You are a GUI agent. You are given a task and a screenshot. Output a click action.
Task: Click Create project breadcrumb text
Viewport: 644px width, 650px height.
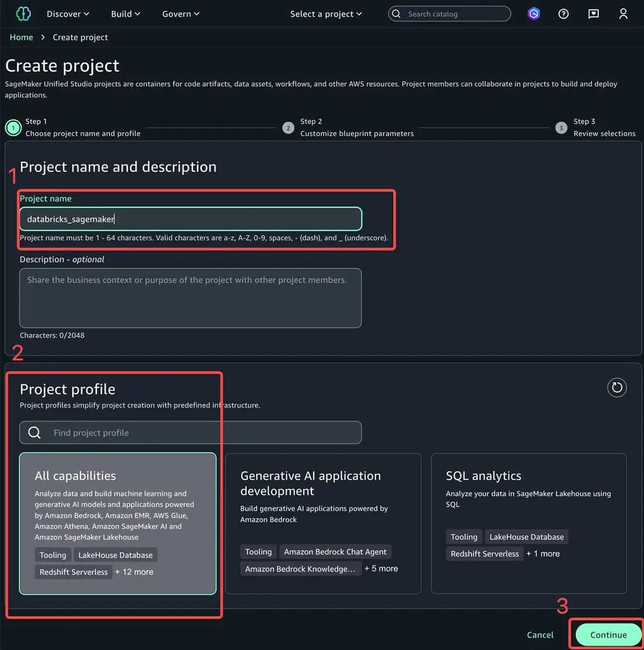tap(80, 38)
